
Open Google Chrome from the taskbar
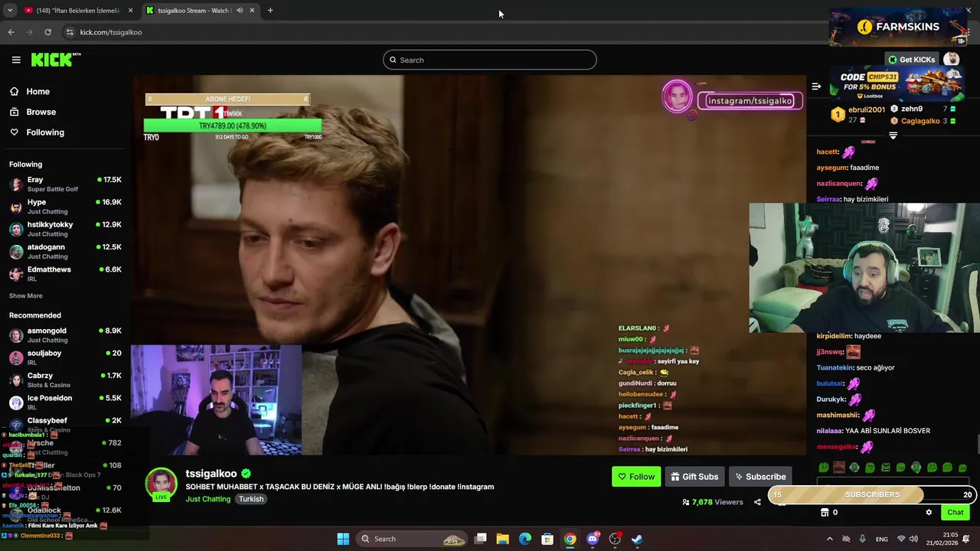(x=570, y=539)
